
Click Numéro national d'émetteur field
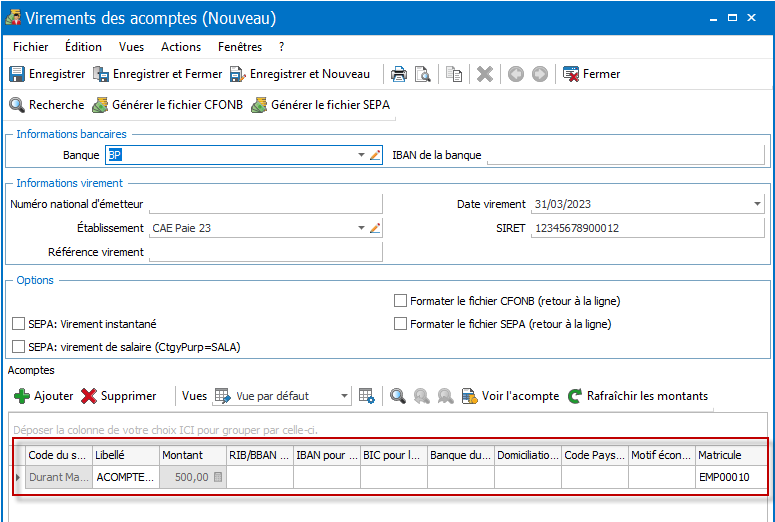[266, 204]
